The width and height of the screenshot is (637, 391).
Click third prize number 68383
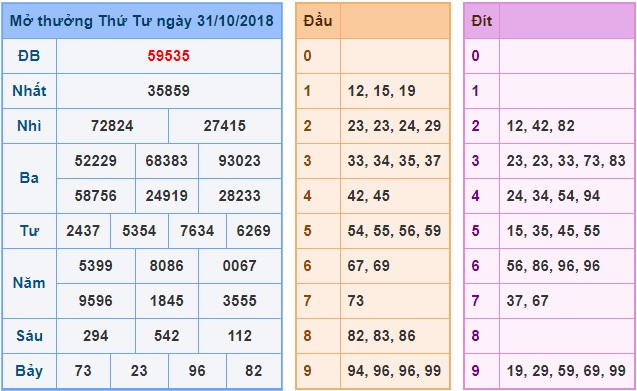[x=167, y=161]
